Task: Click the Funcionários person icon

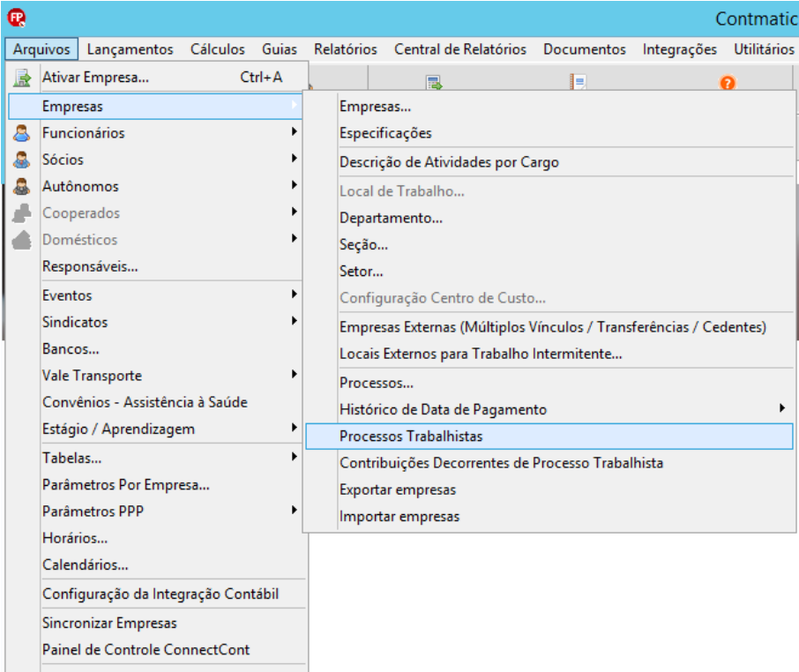Action: point(21,133)
